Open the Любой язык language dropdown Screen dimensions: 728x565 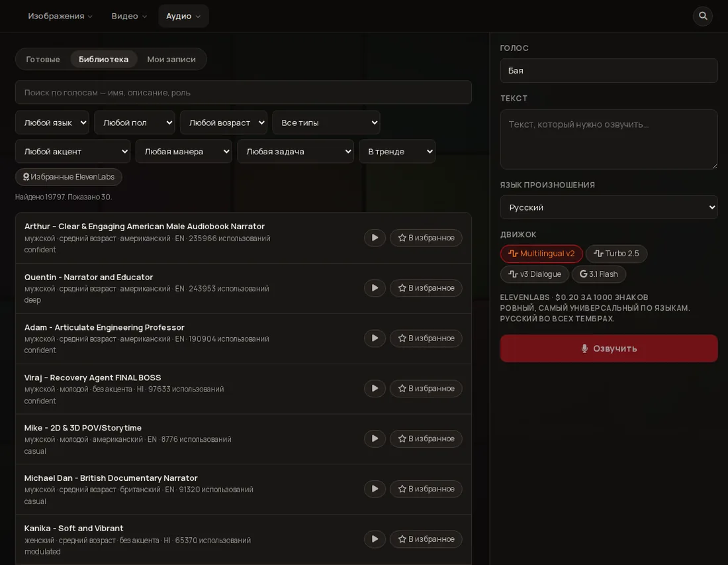coord(52,123)
